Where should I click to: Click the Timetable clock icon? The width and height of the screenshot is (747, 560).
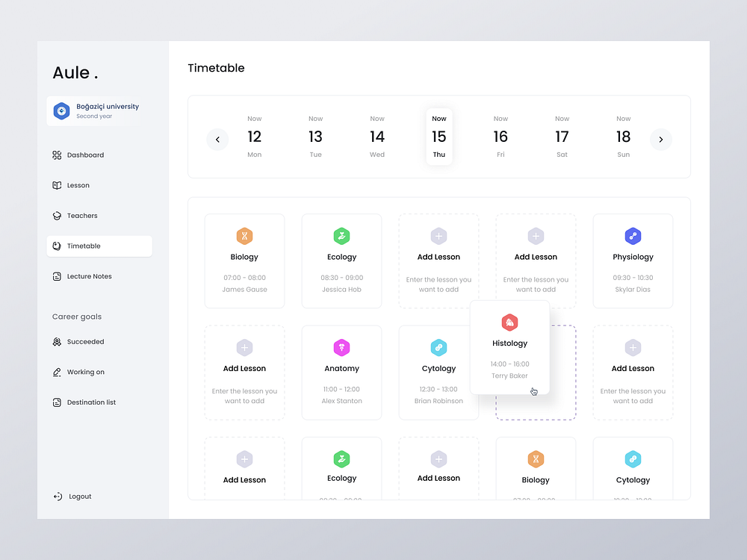tap(57, 246)
